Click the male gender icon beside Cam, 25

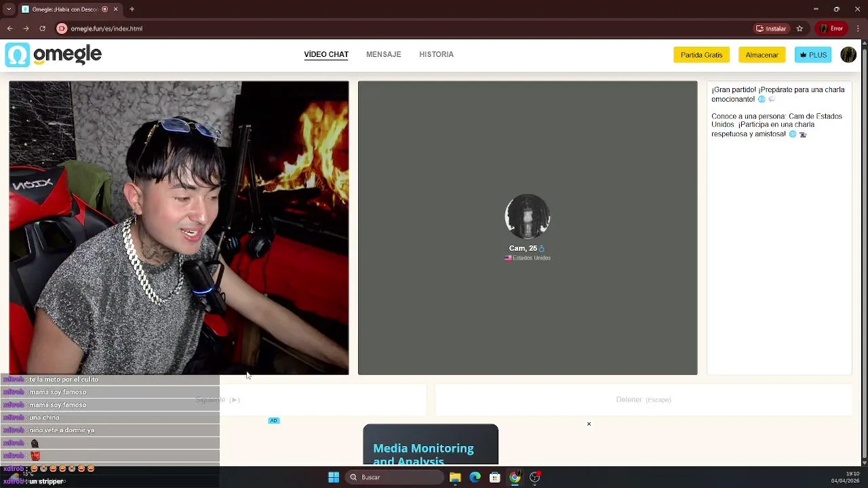pos(541,248)
